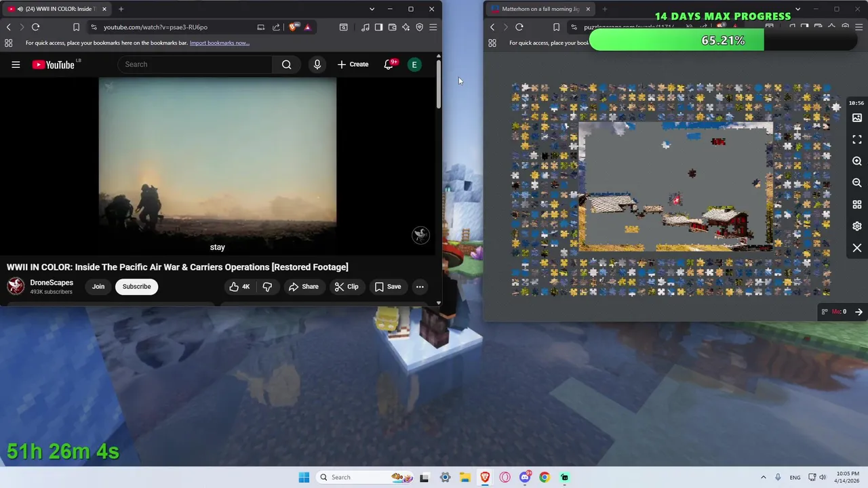868x488 pixels.
Task: Like the video with the 4K thumbs up
Action: click(x=239, y=287)
